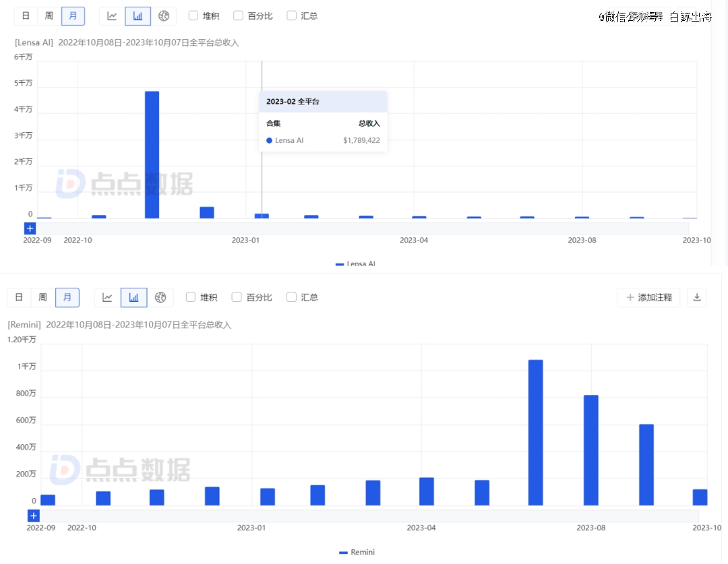Click 2023-01 axis label in Lensa chart
728x564 pixels.
(x=245, y=241)
